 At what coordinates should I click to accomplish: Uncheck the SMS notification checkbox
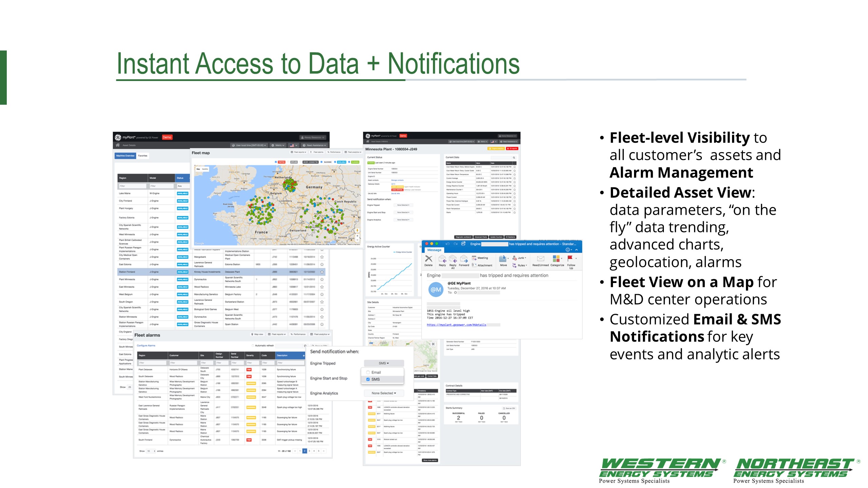(368, 379)
